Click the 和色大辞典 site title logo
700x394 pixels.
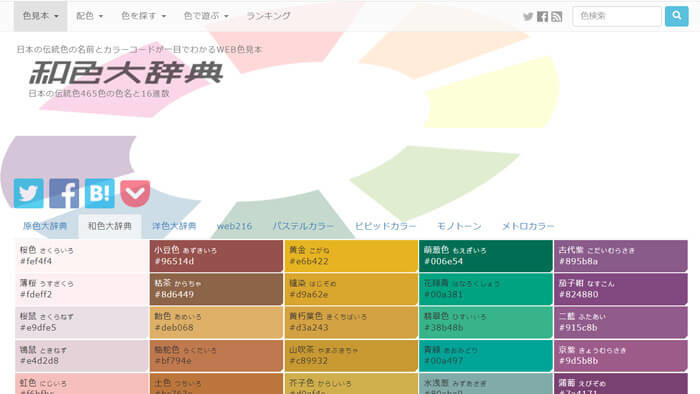(x=126, y=73)
